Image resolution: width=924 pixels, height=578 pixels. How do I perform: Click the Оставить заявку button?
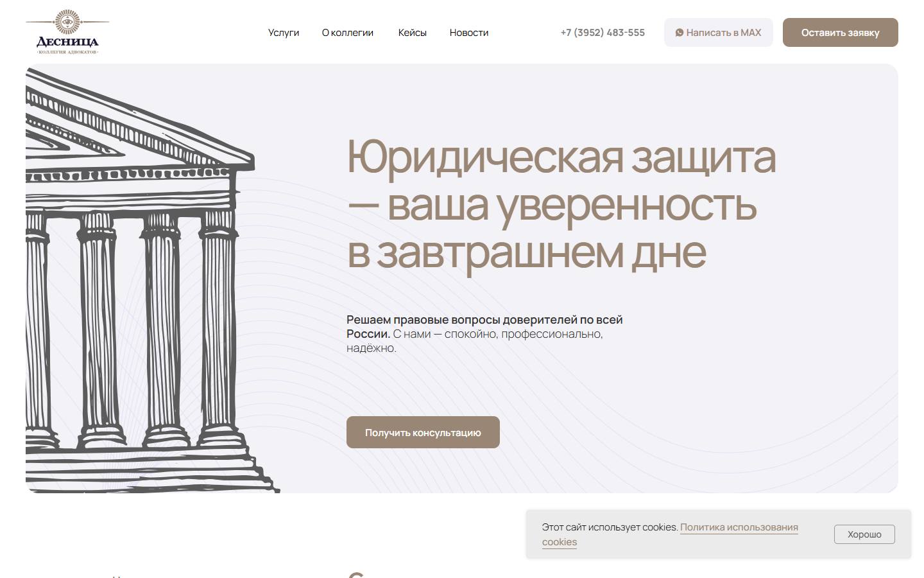[x=841, y=32]
